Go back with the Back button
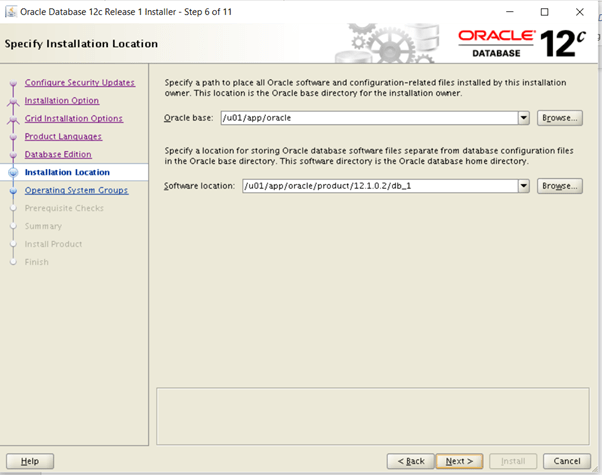The image size is (602, 475). tap(412, 461)
